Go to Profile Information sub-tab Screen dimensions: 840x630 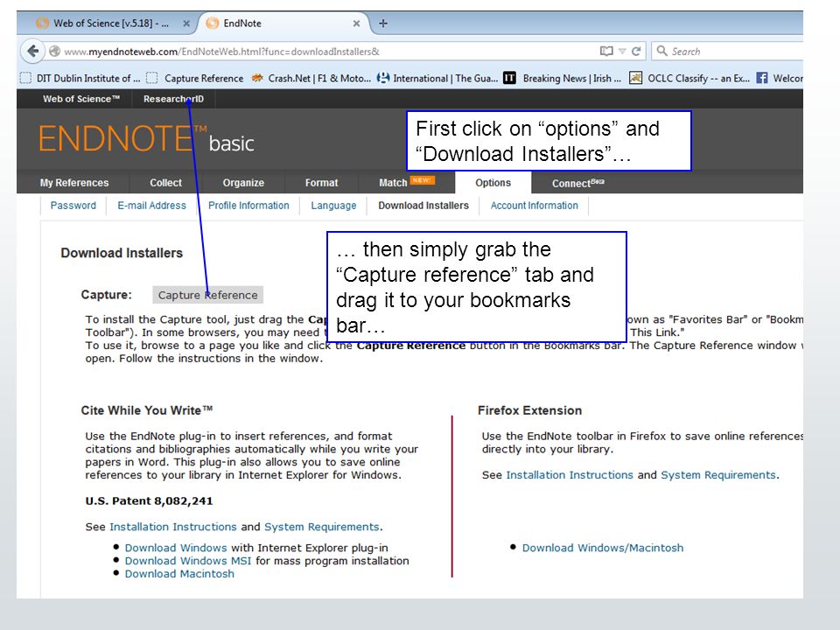point(248,206)
